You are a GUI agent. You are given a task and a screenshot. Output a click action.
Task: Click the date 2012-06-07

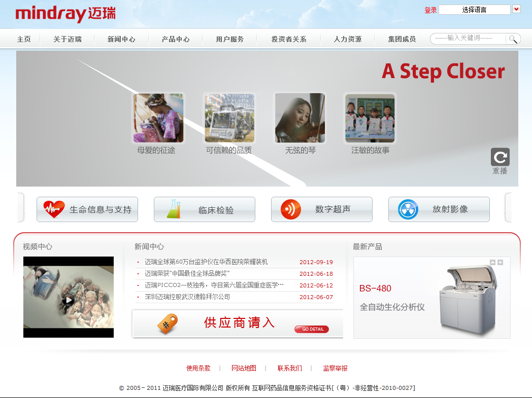click(x=316, y=297)
